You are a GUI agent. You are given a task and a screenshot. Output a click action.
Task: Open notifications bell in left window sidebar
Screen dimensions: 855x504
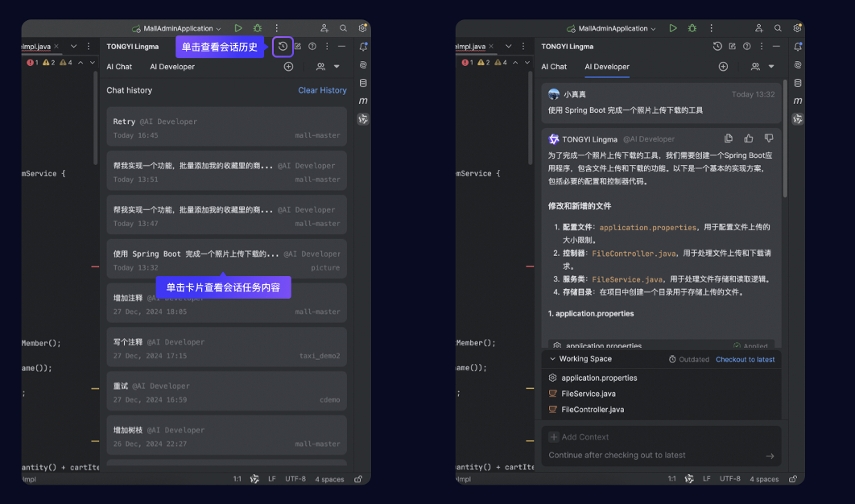click(x=362, y=47)
